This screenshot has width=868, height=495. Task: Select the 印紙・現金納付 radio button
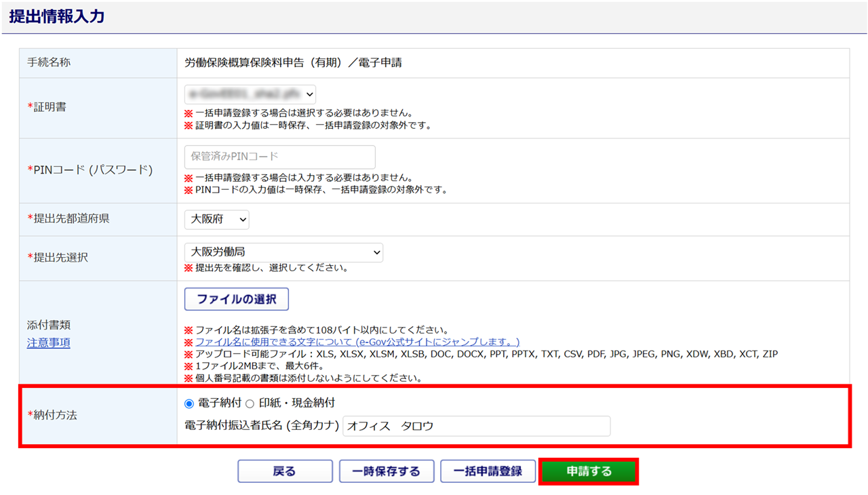point(250,403)
